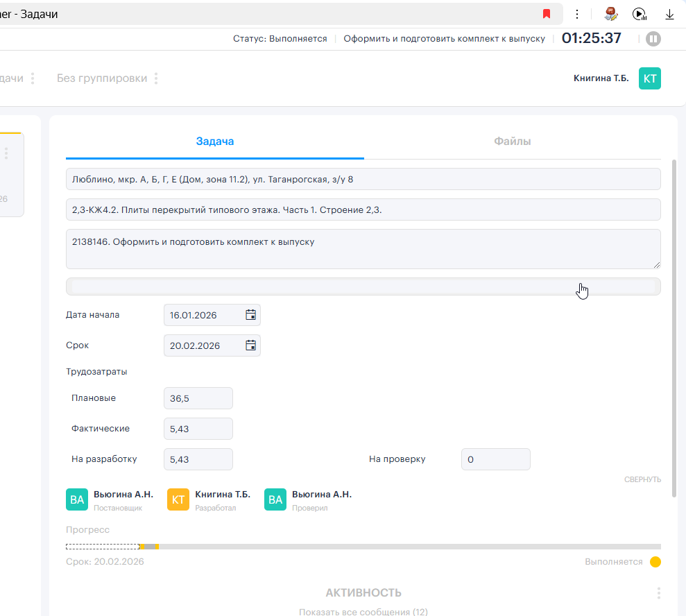This screenshot has width=686, height=616.
Task: Select the Без группировки grouping option
Action: coord(102,78)
